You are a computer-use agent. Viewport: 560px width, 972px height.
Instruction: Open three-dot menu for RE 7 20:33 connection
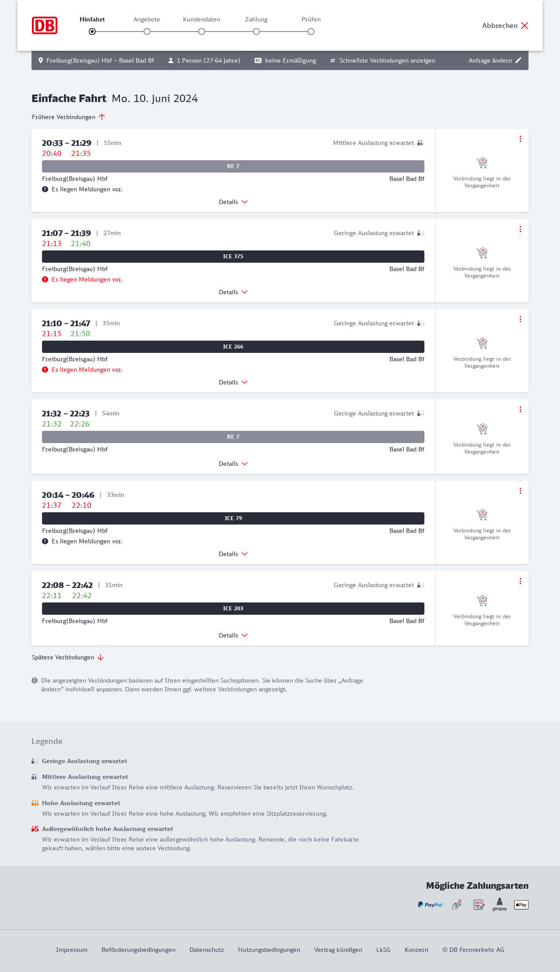coord(520,139)
